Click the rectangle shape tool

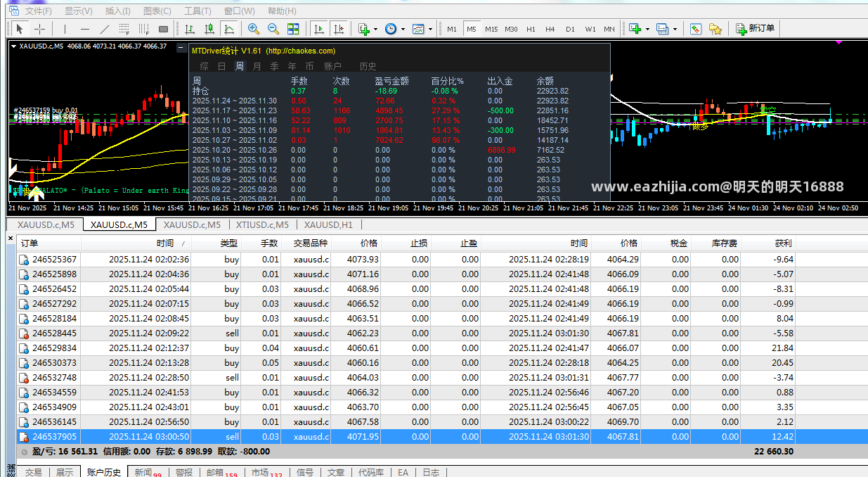point(164,29)
